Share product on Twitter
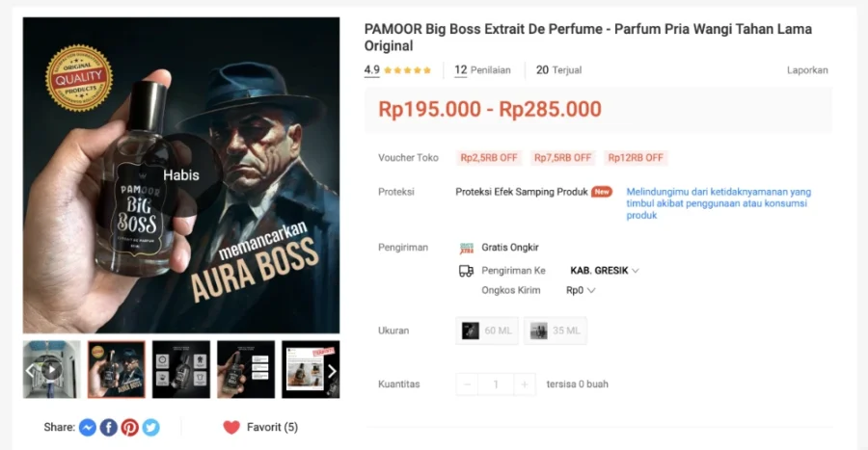 point(150,427)
